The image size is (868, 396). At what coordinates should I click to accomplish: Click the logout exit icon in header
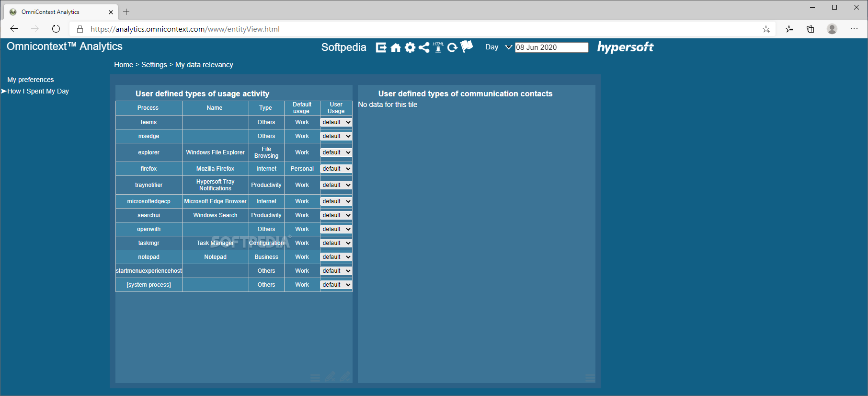pos(381,47)
